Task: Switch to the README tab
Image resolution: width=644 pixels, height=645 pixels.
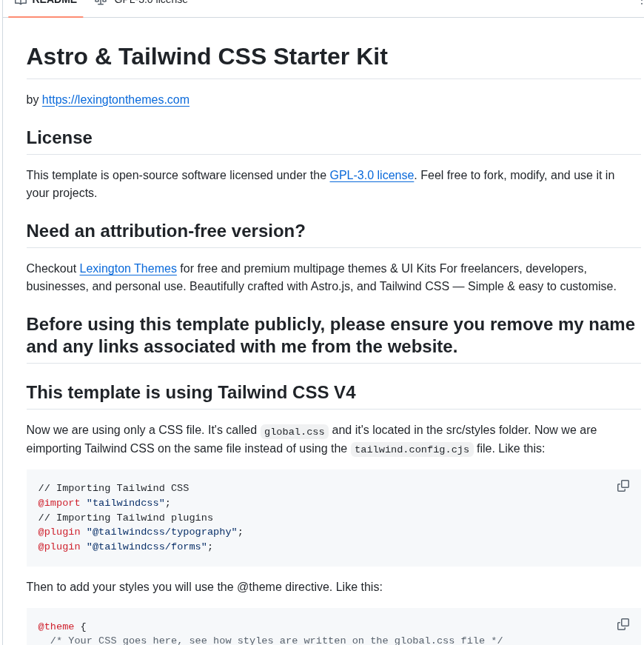Action: [x=45, y=1]
